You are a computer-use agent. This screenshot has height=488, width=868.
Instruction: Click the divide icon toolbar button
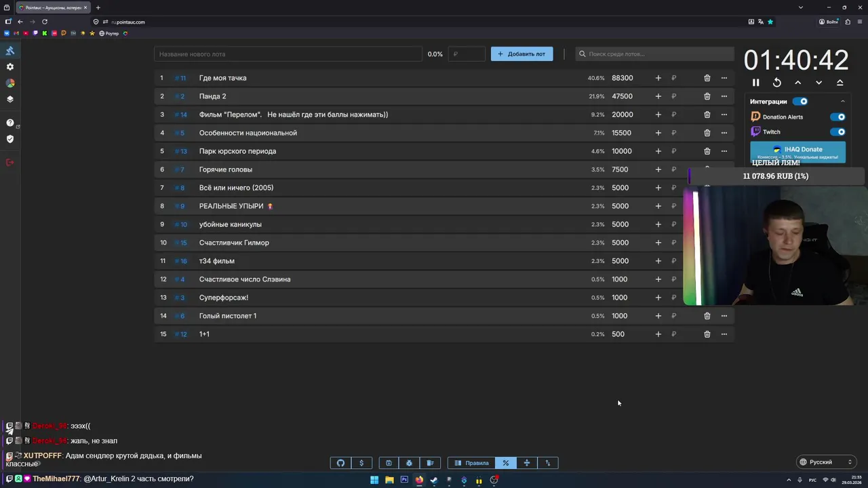pos(526,463)
